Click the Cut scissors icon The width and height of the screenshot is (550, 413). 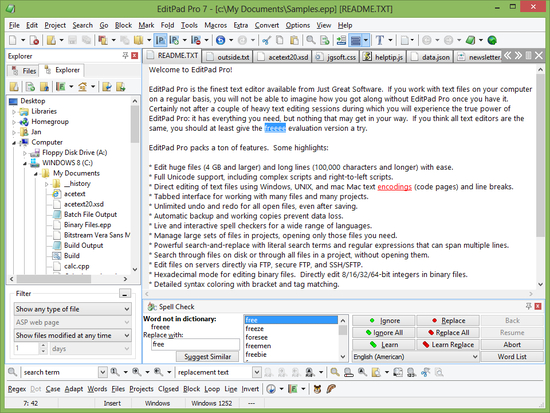[x=266, y=40]
